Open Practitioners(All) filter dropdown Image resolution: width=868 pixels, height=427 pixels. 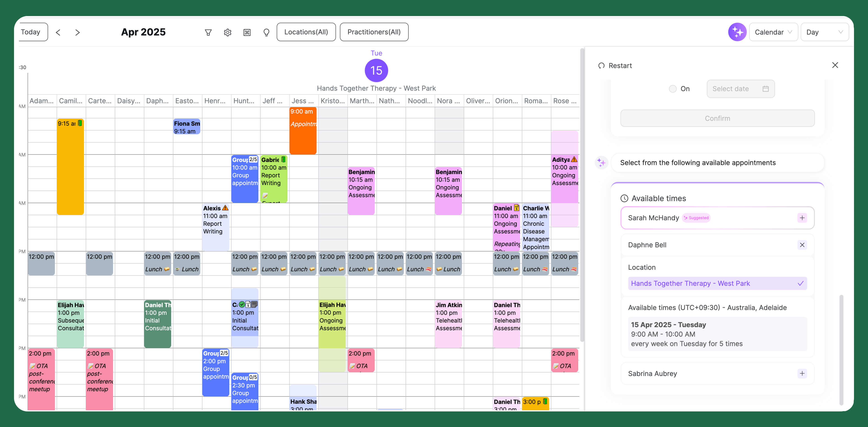(374, 32)
